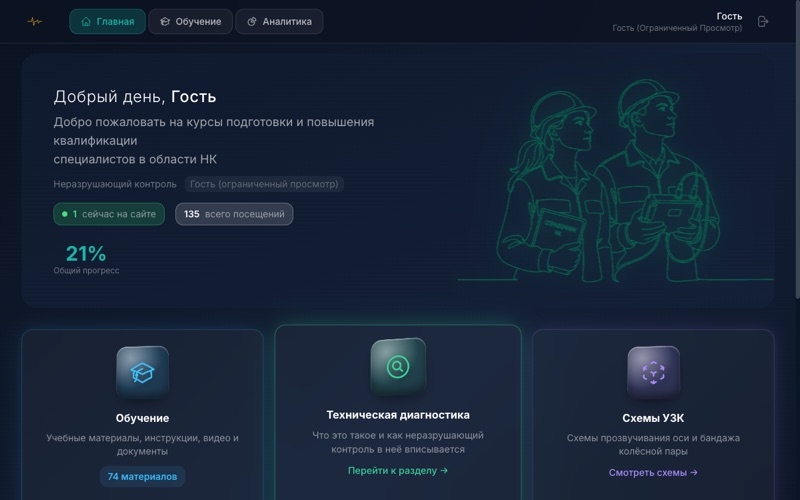Open the Смотреть схемы link

[x=653, y=472]
